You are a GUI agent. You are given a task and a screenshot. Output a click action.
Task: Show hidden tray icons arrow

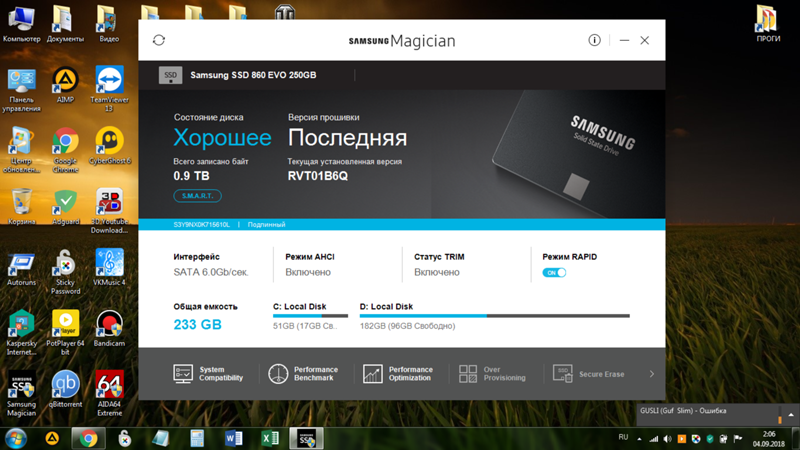click(x=639, y=439)
